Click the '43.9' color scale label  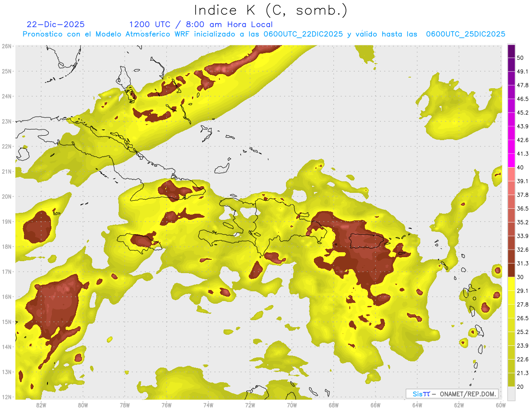523,126
